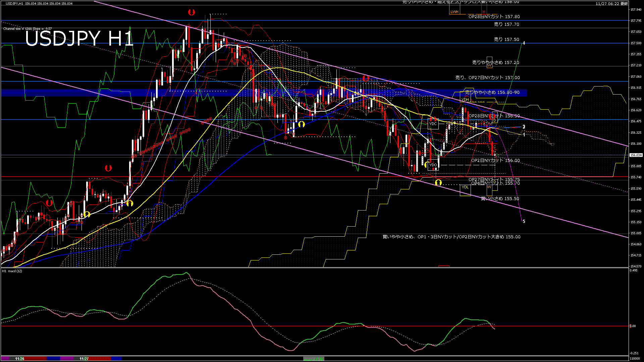This screenshot has height=362, width=644.
Task: Select the orange W marker below OP4 label
Action: pyautogui.click(x=489, y=187)
